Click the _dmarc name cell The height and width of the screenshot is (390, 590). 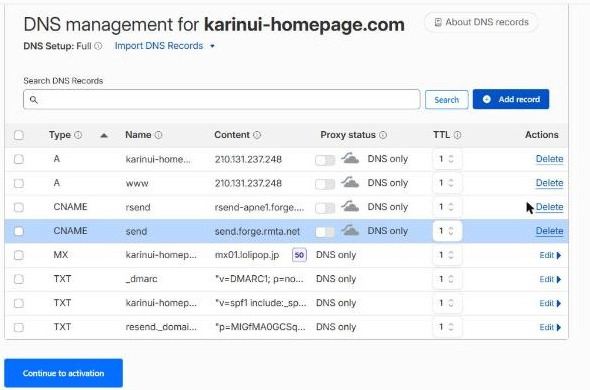(x=141, y=279)
